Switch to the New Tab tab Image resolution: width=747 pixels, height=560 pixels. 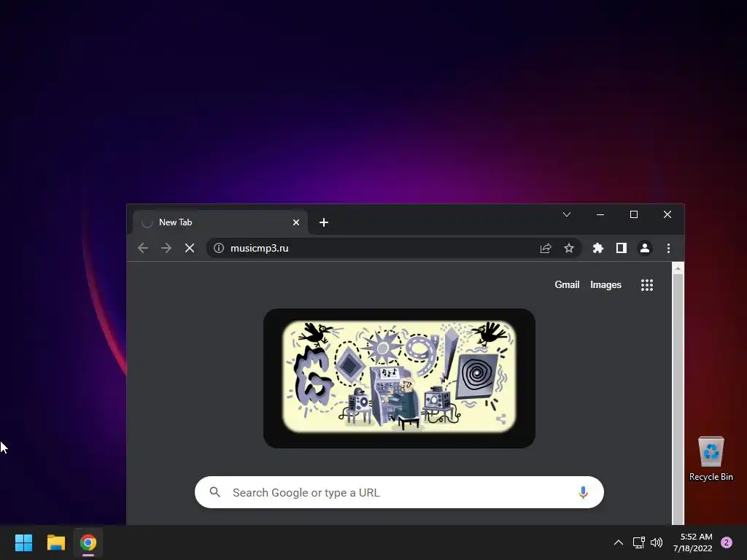(220, 222)
